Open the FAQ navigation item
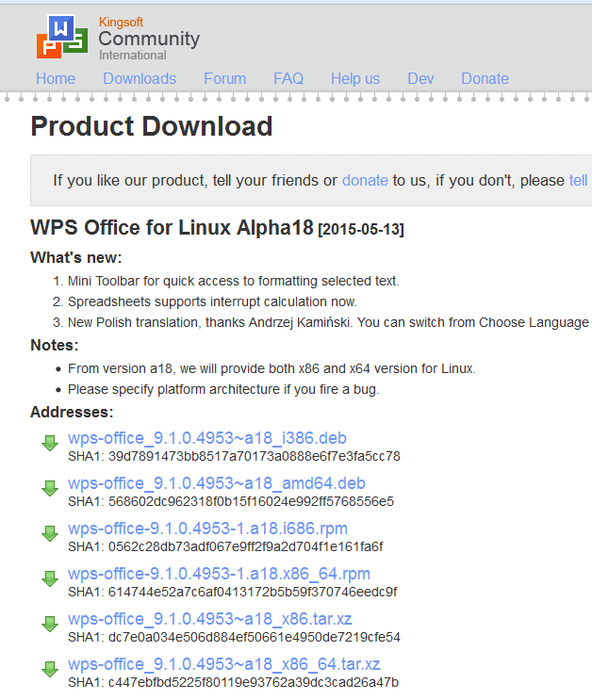592x700 pixels. click(x=288, y=79)
